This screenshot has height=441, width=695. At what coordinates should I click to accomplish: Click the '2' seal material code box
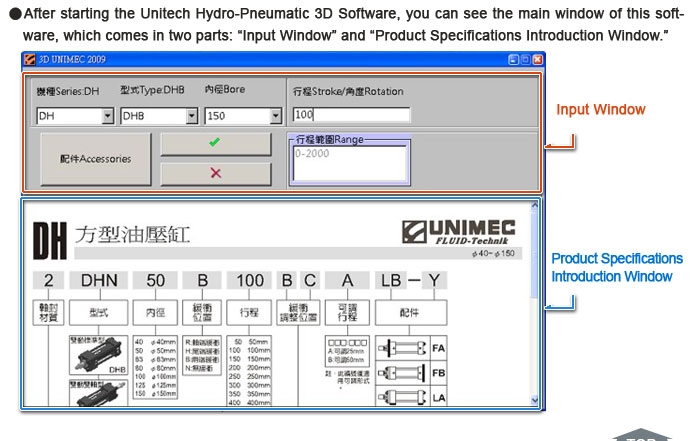click(48, 281)
